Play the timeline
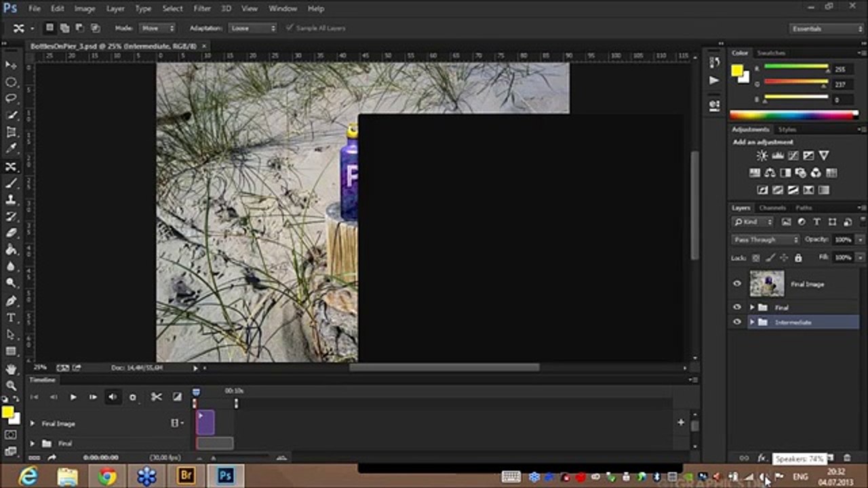The image size is (868, 488). [x=73, y=397]
